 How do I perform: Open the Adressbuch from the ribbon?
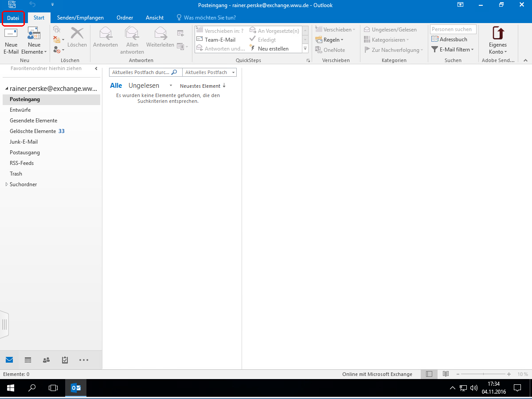pos(450,39)
